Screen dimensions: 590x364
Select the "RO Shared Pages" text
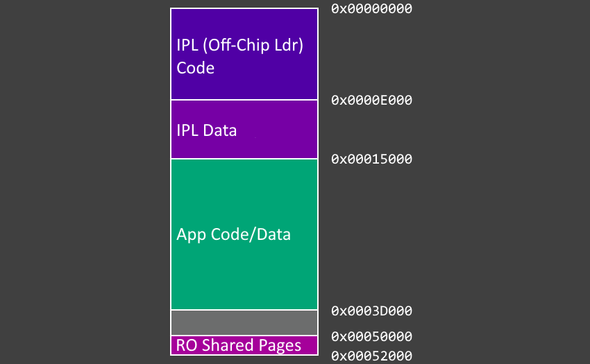coord(239,345)
